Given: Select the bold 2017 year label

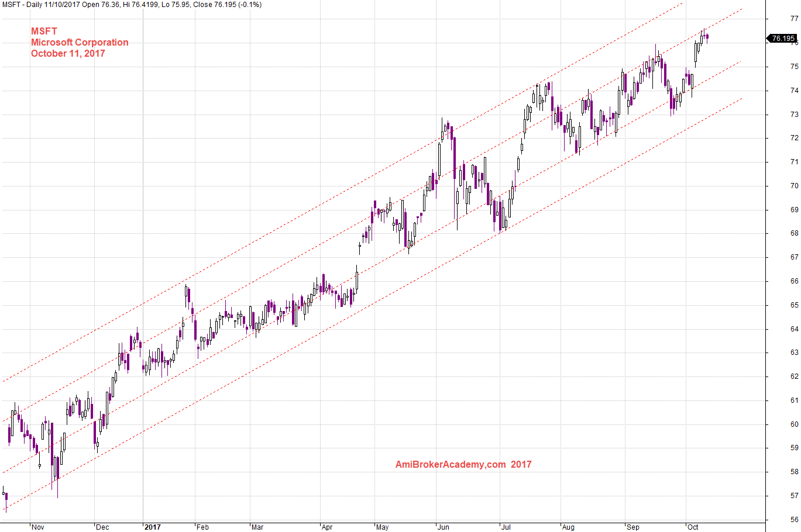Looking at the screenshot, I should tap(152, 527).
